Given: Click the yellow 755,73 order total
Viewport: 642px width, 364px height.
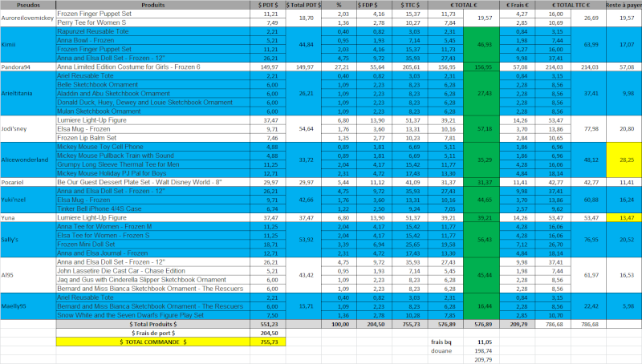Looking at the screenshot, I should tap(268, 342).
